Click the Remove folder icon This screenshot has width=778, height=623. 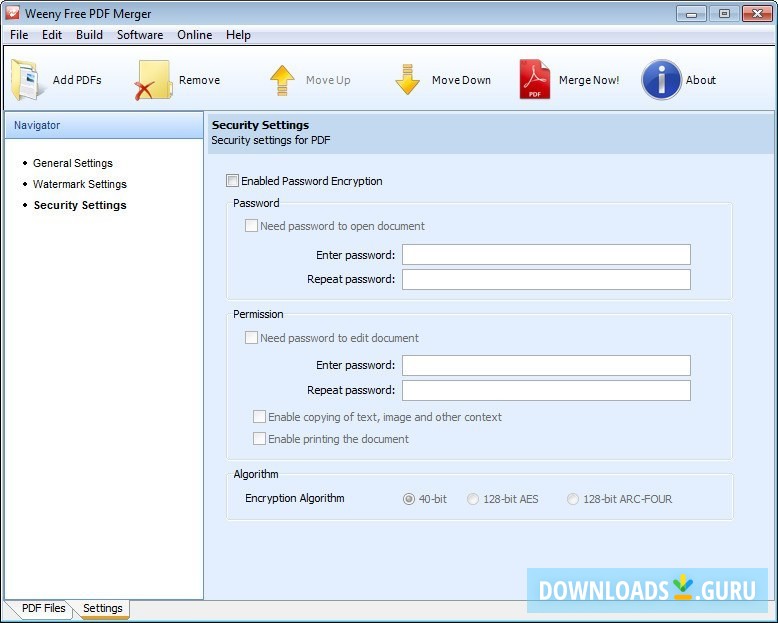click(154, 80)
